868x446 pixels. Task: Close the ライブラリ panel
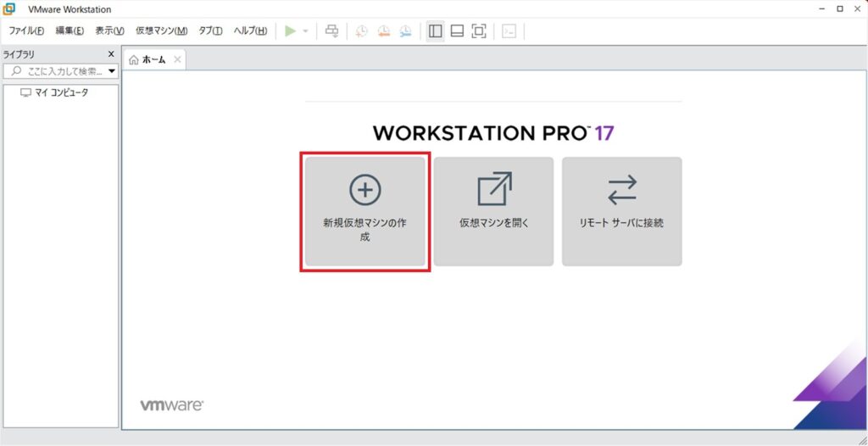click(111, 54)
